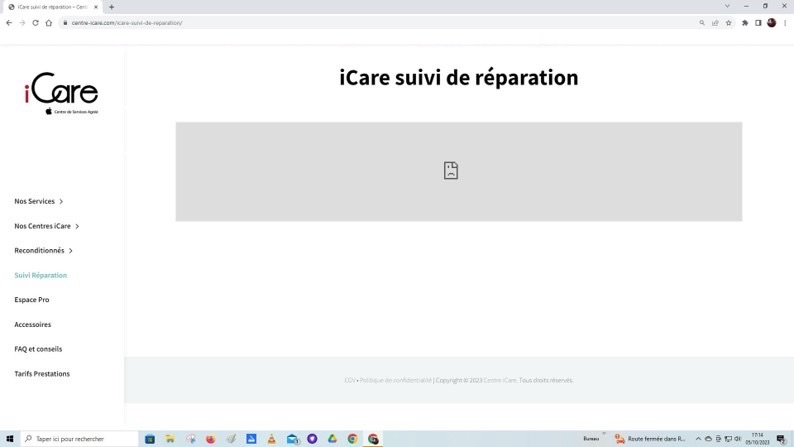Open the clock and date flyout
This screenshot has width=794, height=447.
pyautogui.click(x=758, y=439)
